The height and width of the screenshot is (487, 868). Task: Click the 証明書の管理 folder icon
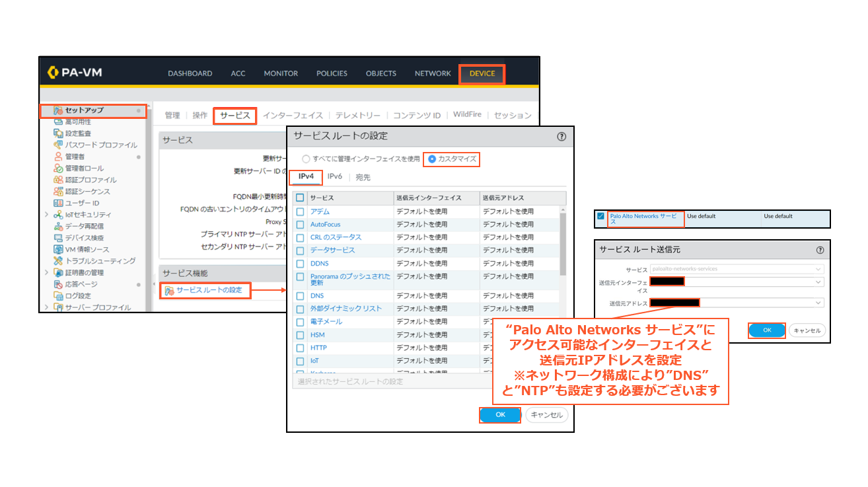58,272
